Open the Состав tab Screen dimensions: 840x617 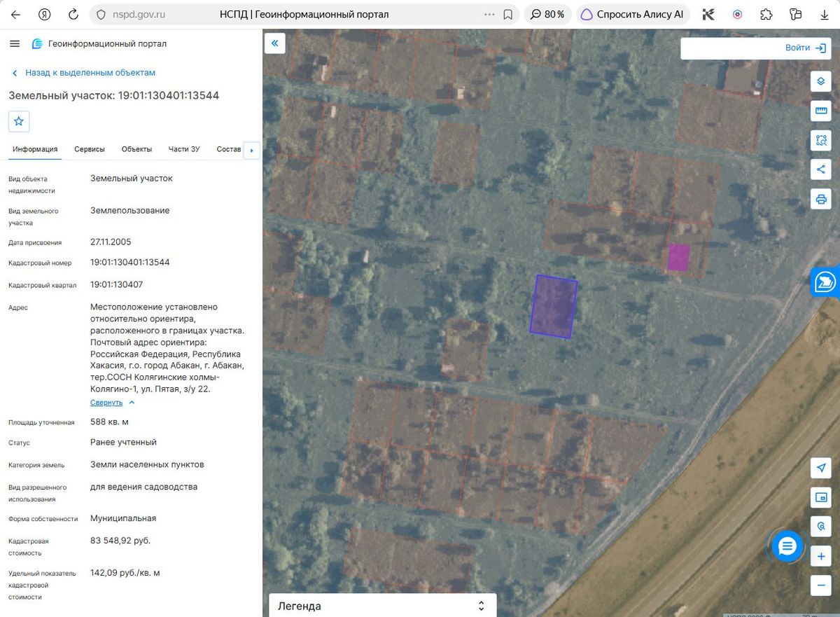[229, 149]
